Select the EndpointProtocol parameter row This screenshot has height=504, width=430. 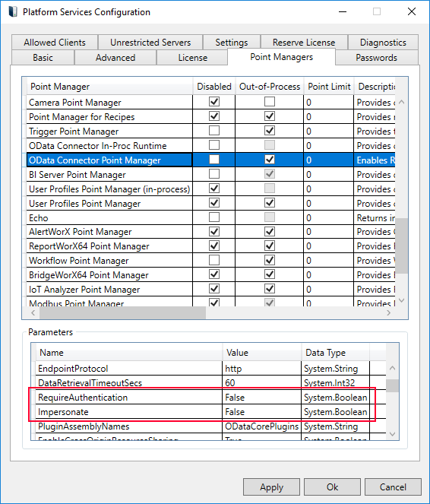210,369
